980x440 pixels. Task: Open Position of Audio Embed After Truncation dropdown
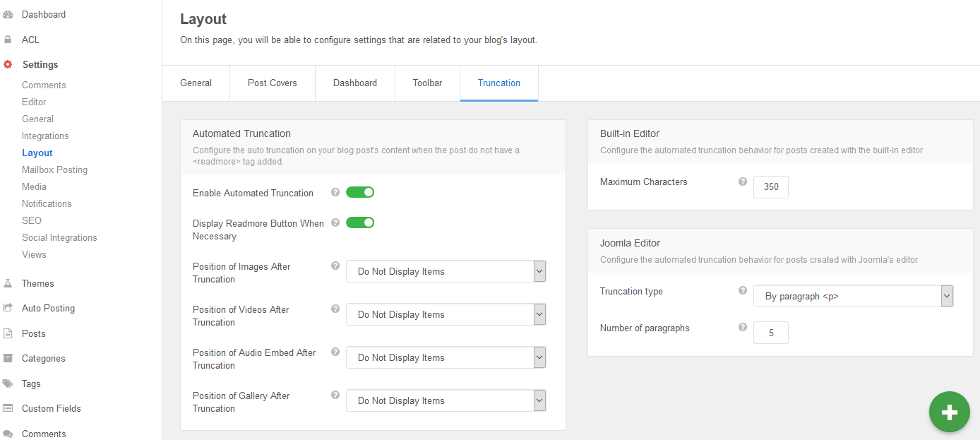446,357
